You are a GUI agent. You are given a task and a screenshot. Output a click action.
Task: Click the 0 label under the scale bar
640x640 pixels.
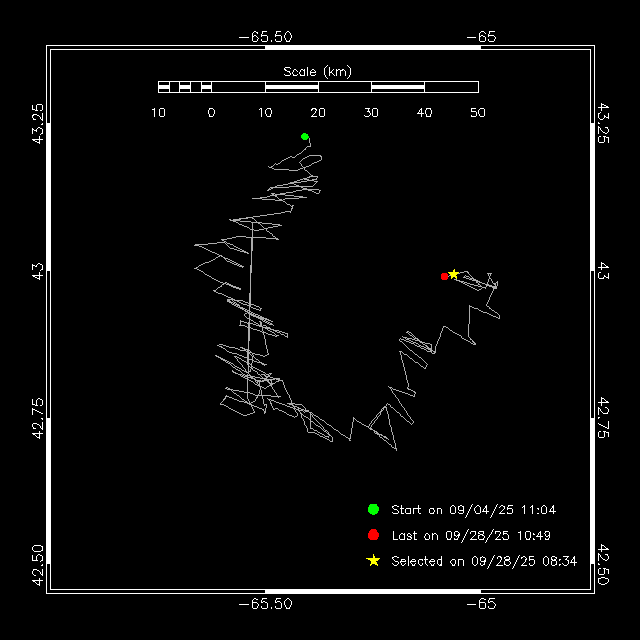pos(211,113)
